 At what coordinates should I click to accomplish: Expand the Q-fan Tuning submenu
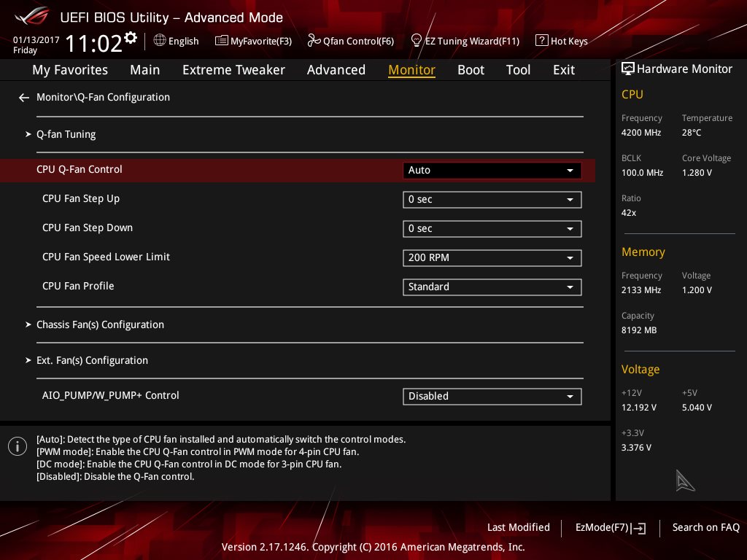pos(66,135)
